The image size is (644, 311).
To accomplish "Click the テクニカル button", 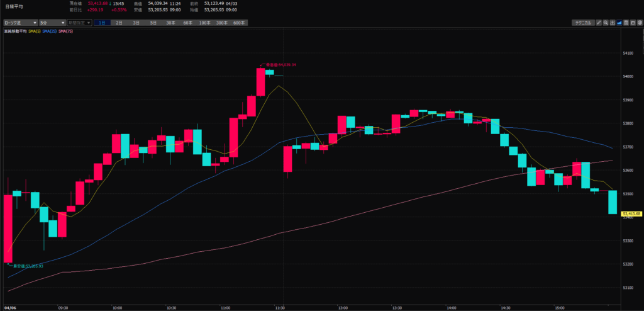I will [582, 23].
